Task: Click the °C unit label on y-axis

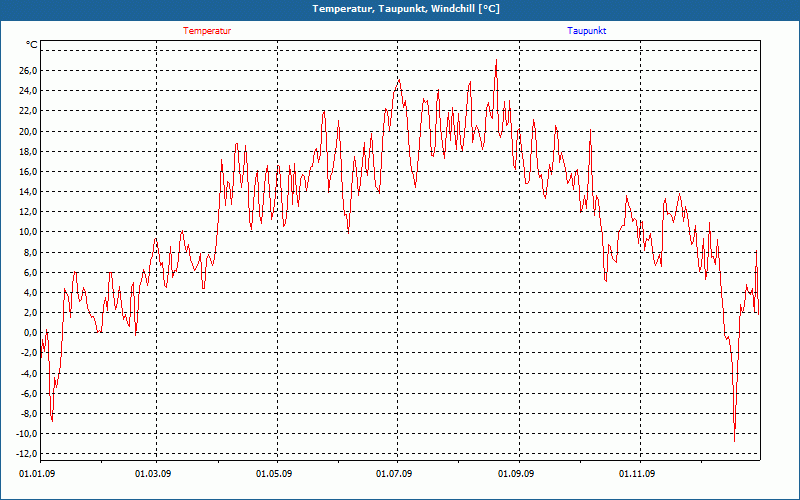Action: click(32, 45)
